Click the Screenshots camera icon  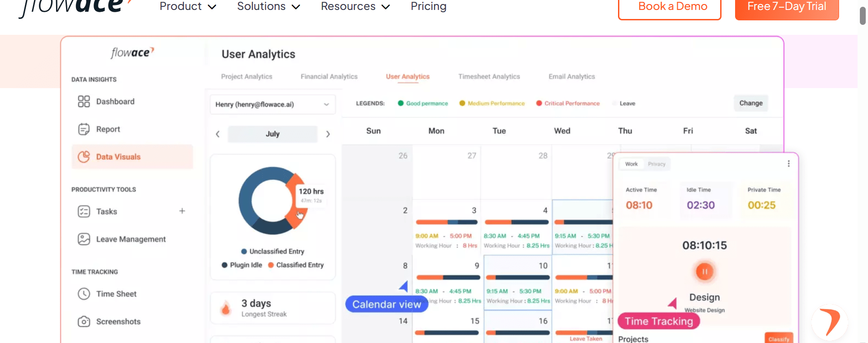(84, 321)
